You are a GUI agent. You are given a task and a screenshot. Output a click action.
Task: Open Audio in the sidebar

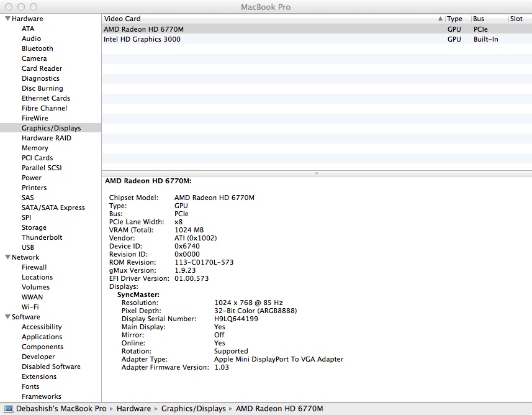[31, 39]
